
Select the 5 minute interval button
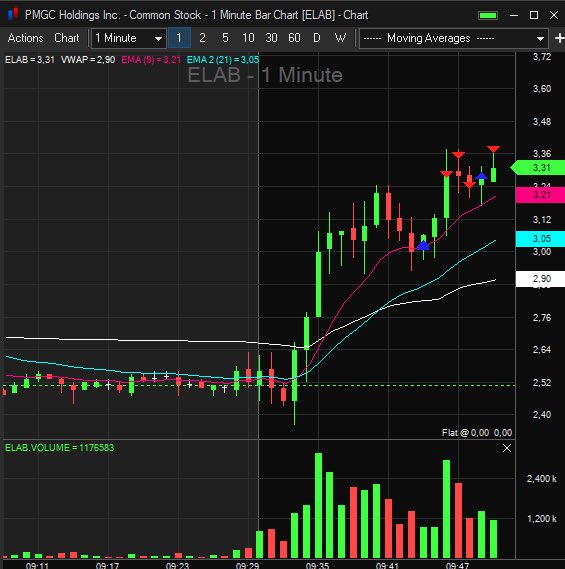[225, 38]
